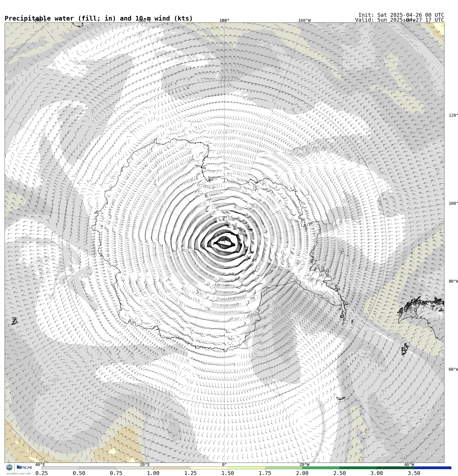The image size is (458, 476).
Task: Open the ensemble.ucar.edu link text
Action: click(19, 473)
